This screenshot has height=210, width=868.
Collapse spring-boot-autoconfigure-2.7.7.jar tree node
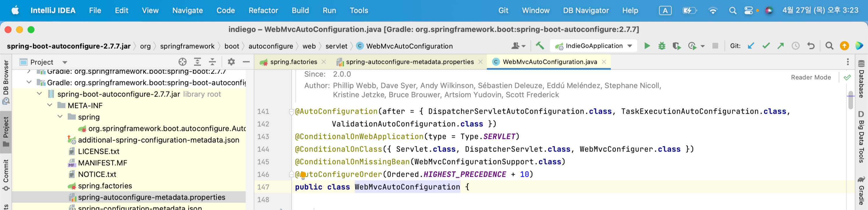[39, 94]
